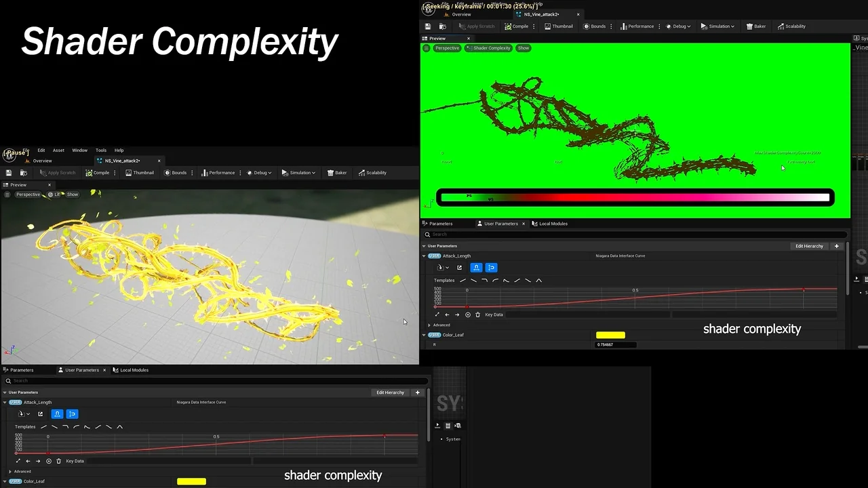Click the Edit Hierarchy button in the upper-right panel

coord(808,246)
